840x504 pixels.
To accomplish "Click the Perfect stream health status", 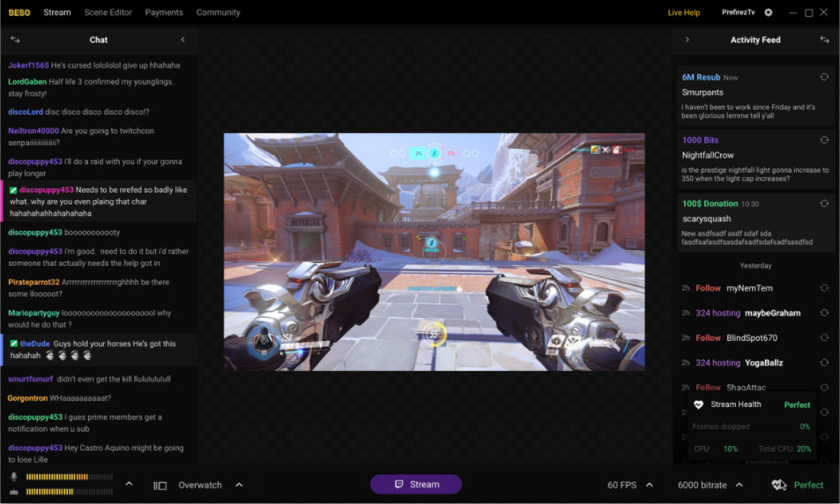I will (x=808, y=485).
